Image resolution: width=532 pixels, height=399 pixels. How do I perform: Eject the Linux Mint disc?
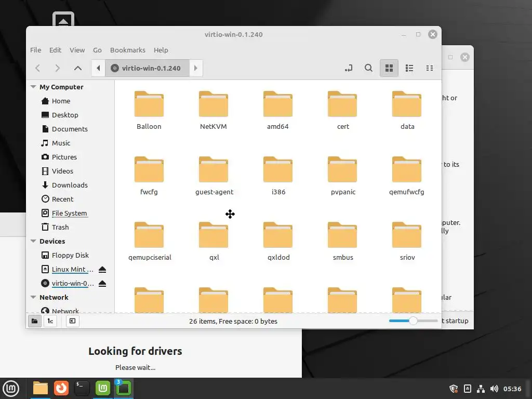point(102,270)
